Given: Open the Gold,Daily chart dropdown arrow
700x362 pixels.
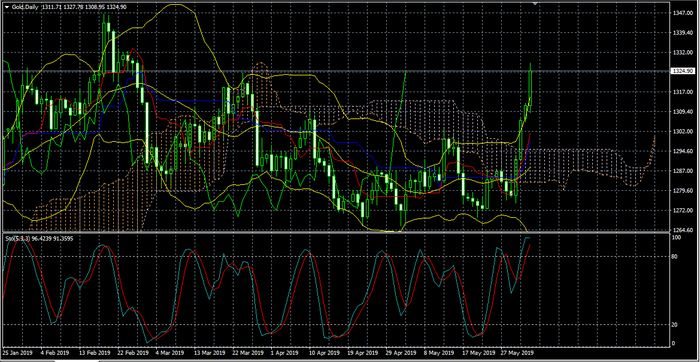Looking at the screenshot, I should coord(6,7).
